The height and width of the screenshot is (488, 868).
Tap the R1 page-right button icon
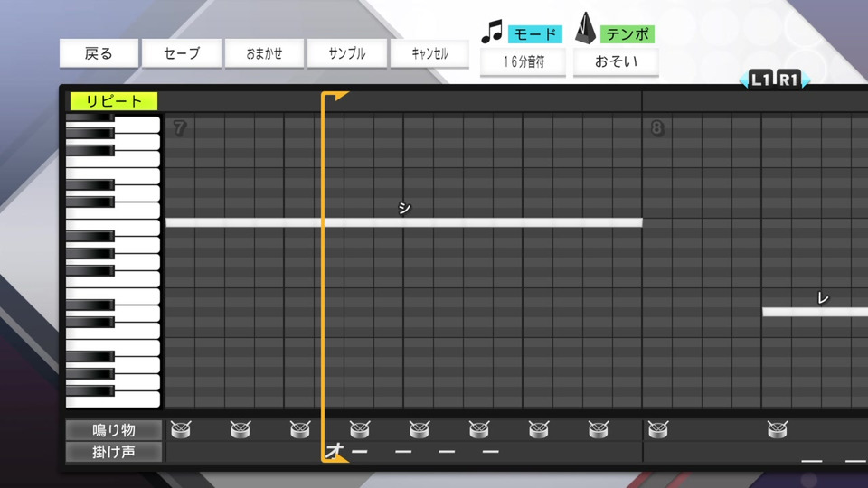788,80
